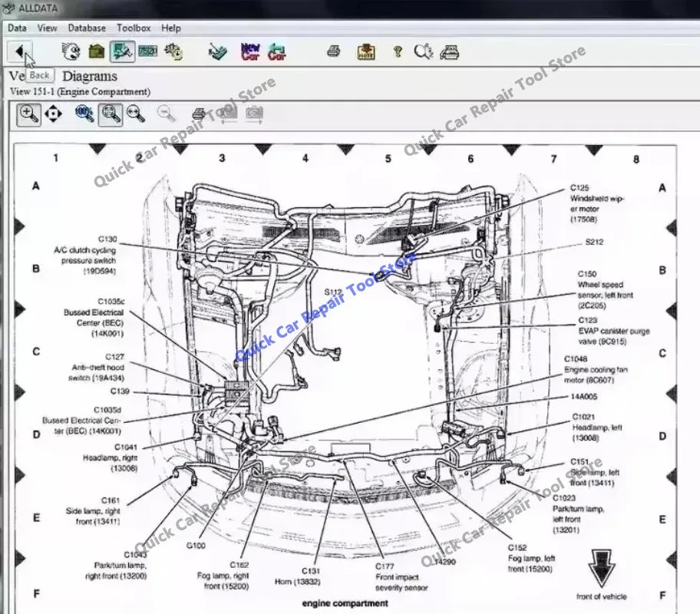This screenshot has height=614, width=700.
Task: Click the C1048 Engine cooling fan motor label
Action: [x=596, y=370]
